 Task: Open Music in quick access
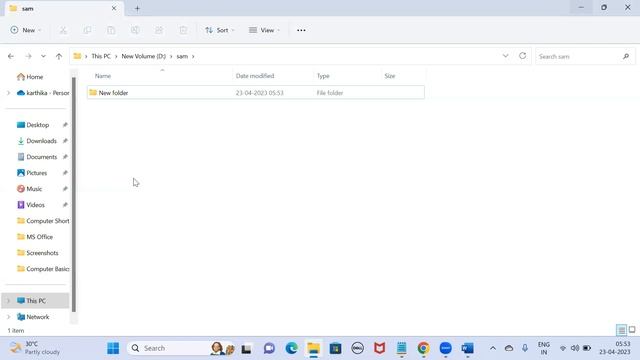tap(29, 189)
